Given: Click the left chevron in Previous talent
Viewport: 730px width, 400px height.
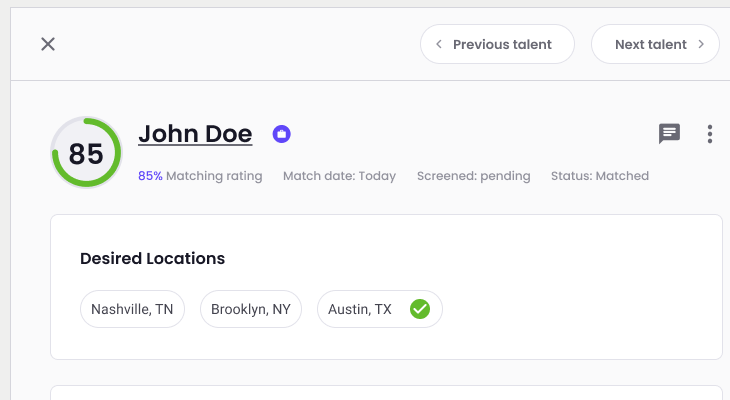Looking at the screenshot, I should (439, 44).
